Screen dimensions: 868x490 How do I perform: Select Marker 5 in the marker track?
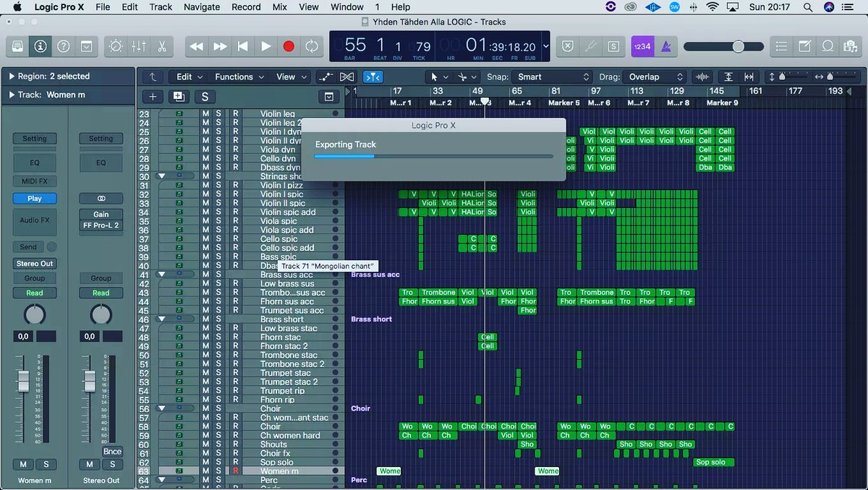click(563, 103)
